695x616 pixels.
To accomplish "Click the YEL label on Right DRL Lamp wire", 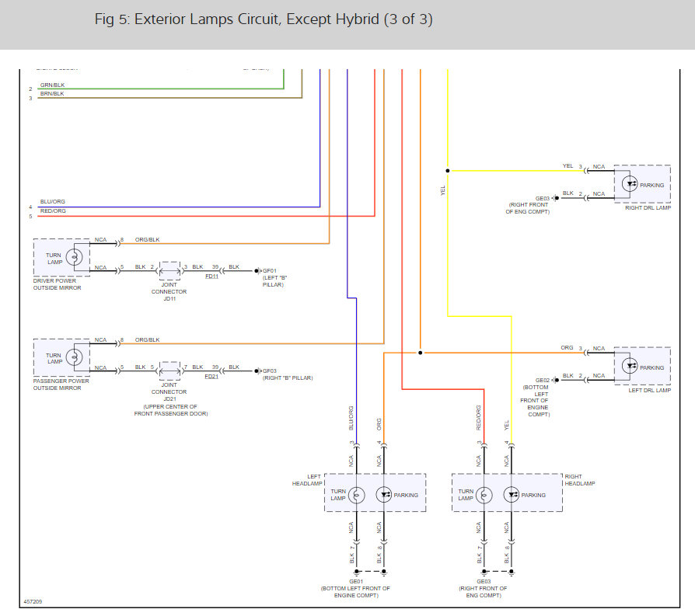I will point(568,166).
